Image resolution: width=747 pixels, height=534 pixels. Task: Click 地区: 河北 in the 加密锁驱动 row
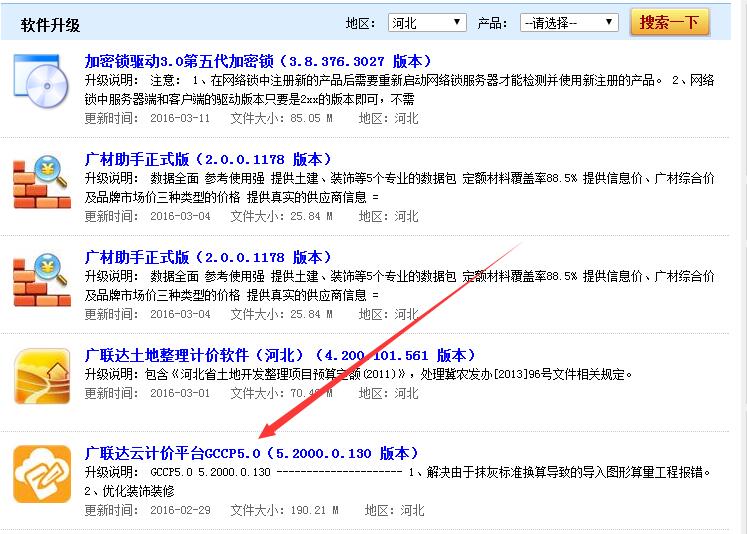pos(388,118)
